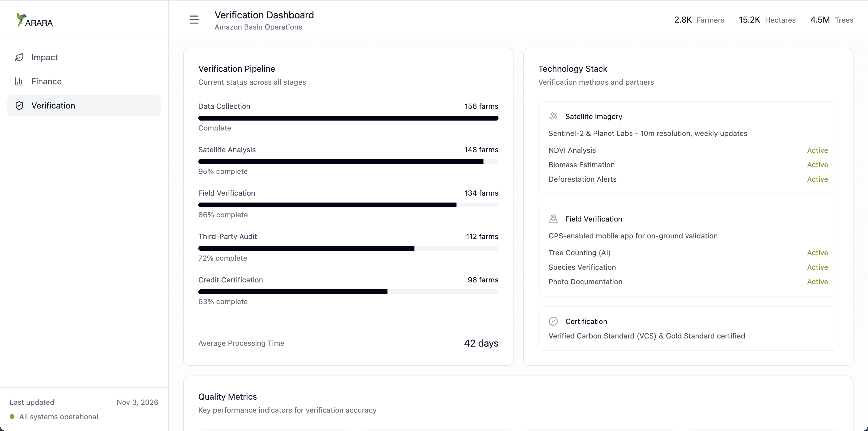Click the Certification checkmark circle icon

click(x=553, y=321)
